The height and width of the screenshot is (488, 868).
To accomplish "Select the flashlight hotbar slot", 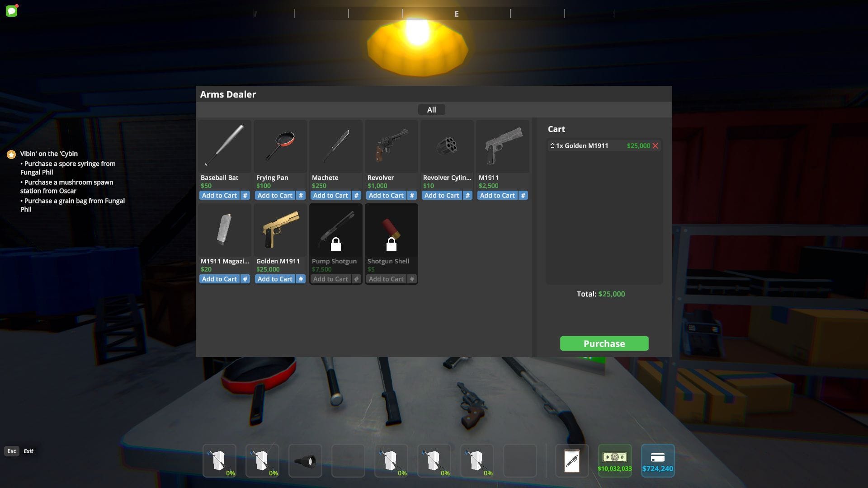I will coord(305,461).
